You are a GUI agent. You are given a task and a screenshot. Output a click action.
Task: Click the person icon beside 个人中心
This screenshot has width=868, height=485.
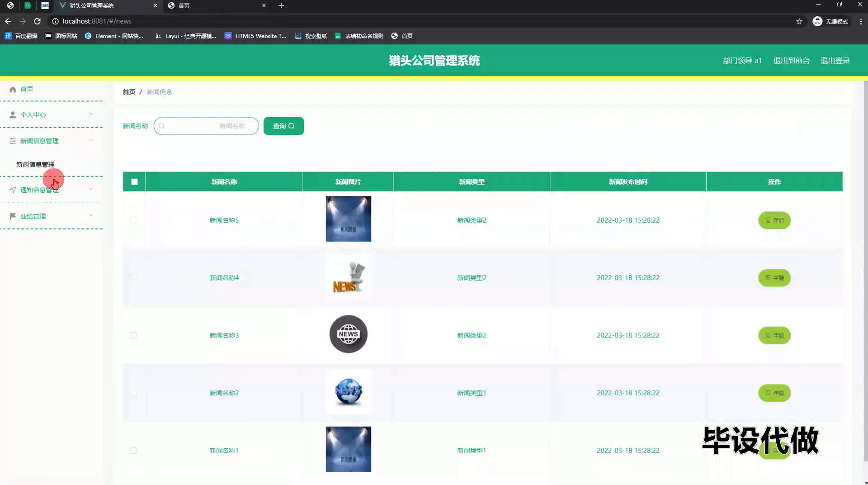click(x=13, y=115)
